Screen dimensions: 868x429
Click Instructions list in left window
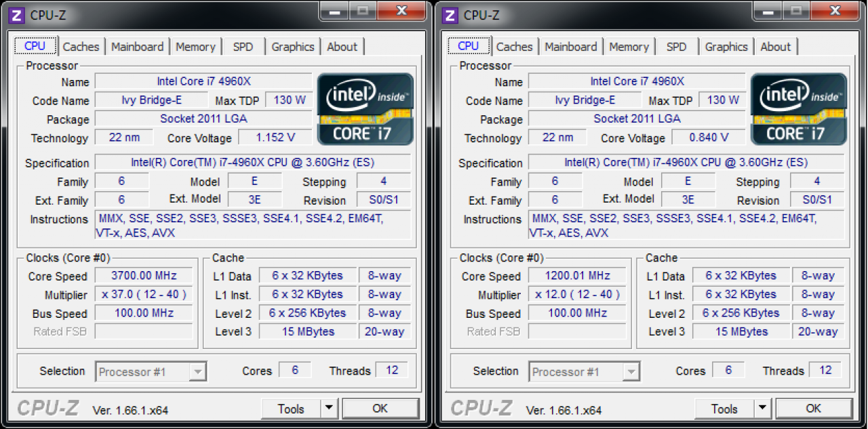pyautogui.click(x=252, y=226)
